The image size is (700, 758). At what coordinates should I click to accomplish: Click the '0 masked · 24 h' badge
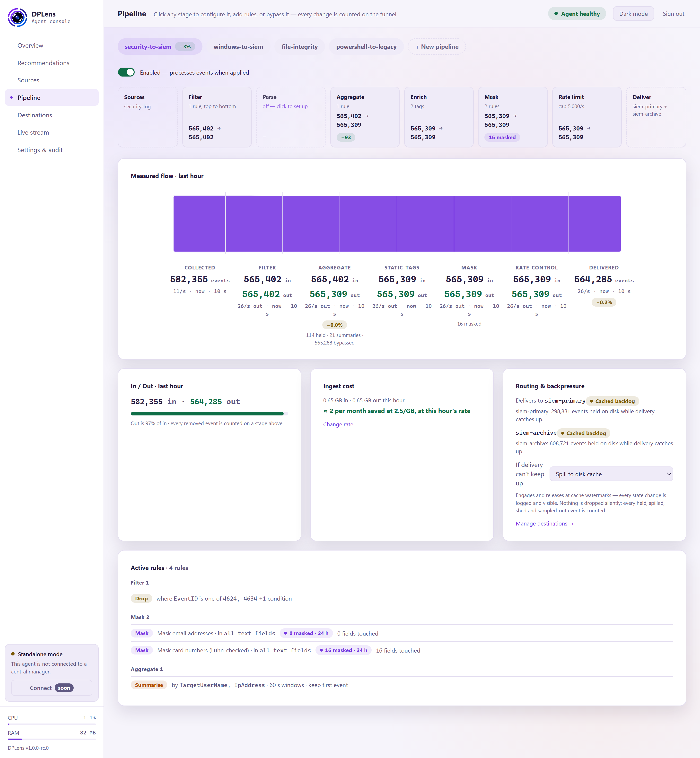click(x=306, y=633)
